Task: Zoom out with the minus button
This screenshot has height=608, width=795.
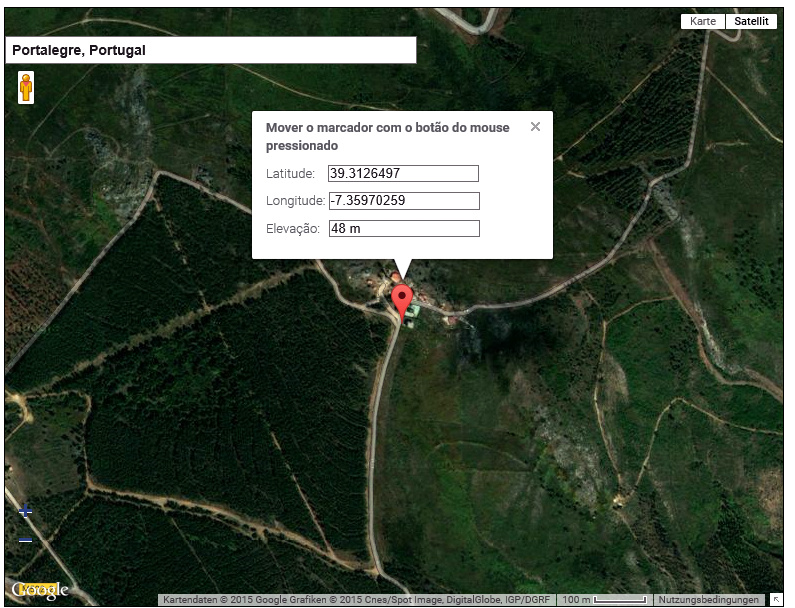Action: (x=26, y=541)
